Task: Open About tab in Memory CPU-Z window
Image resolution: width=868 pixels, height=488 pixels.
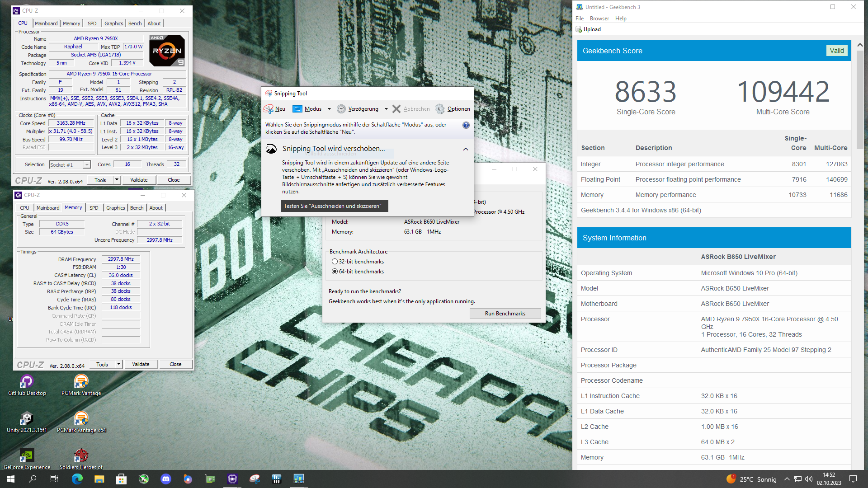Action: [x=156, y=208]
